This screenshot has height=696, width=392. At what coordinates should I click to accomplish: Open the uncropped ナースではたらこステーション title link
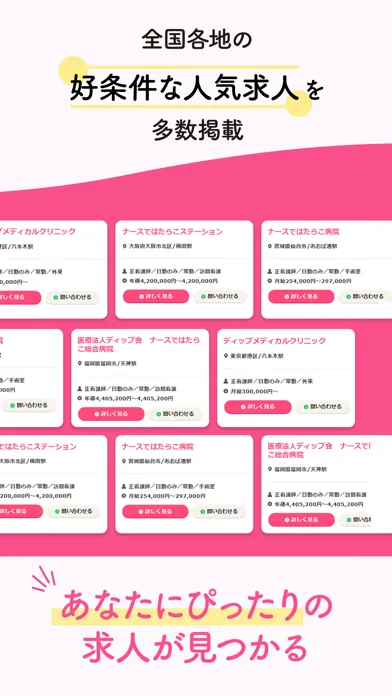coord(172,231)
